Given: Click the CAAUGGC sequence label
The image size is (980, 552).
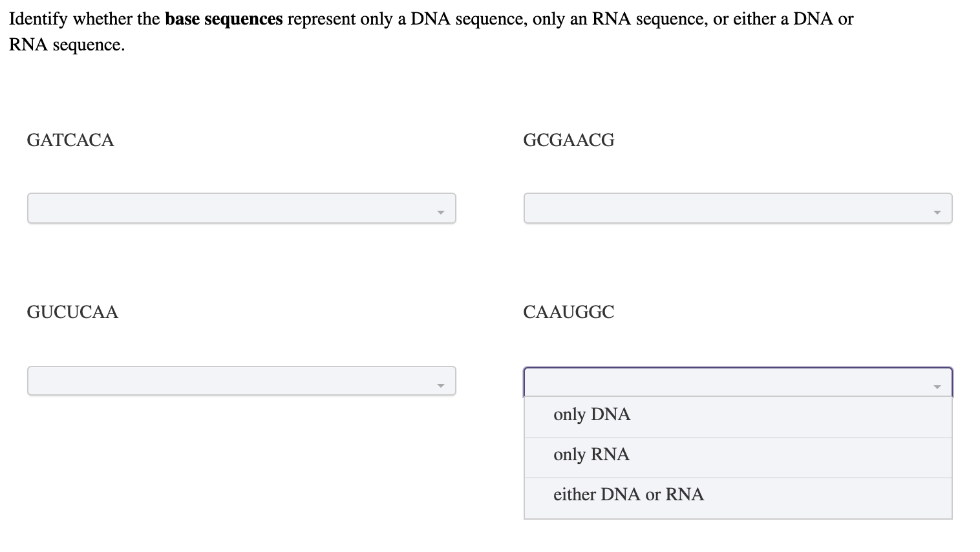Looking at the screenshot, I should [x=568, y=312].
